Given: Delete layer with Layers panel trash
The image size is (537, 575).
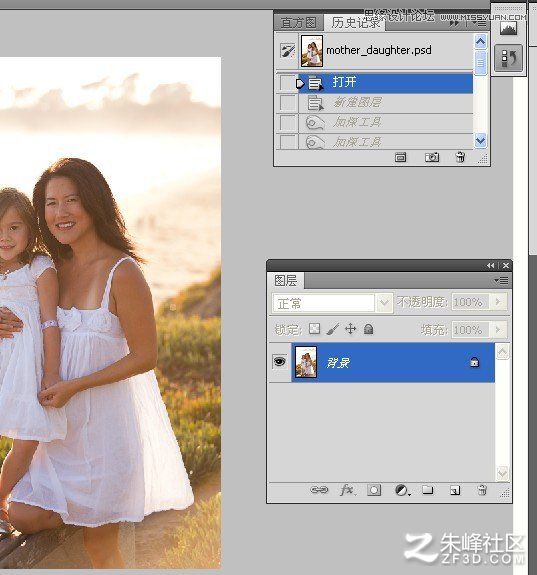Looking at the screenshot, I should pos(482,490).
